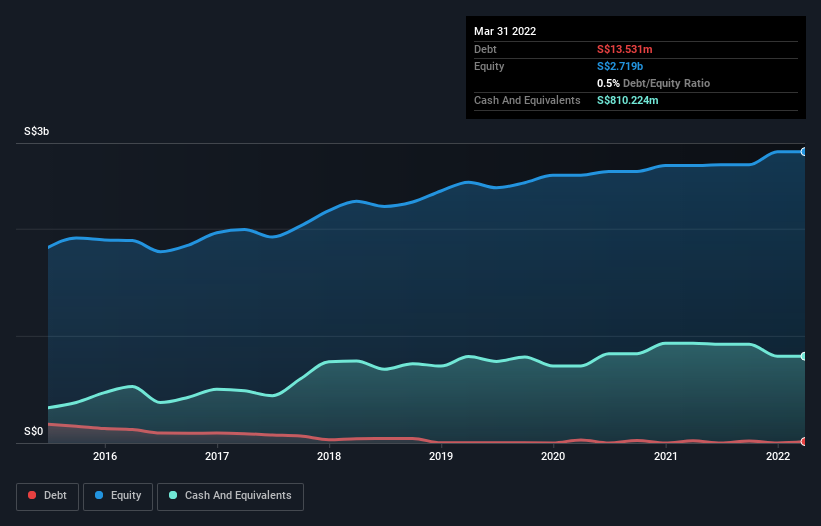Screen dimensions: 821x526
Task: Click the Mar 31 2022 tooltip date
Action: pyautogui.click(x=505, y=31)
